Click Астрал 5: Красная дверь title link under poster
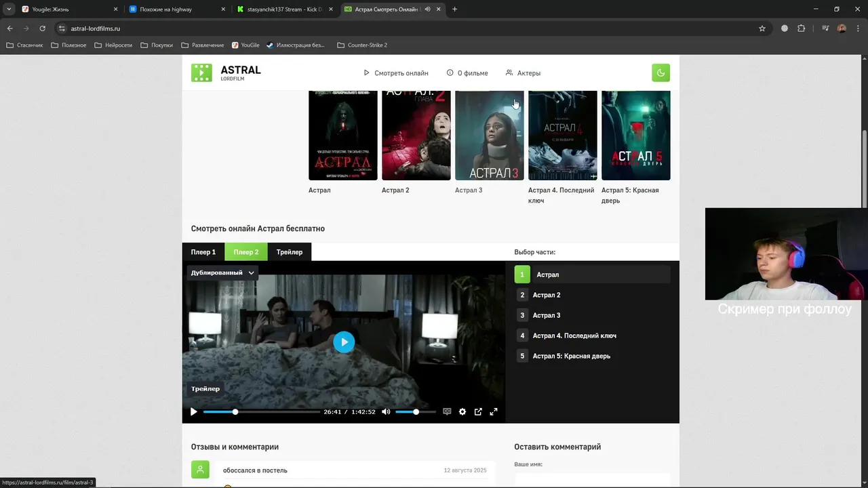 (630, 195)
